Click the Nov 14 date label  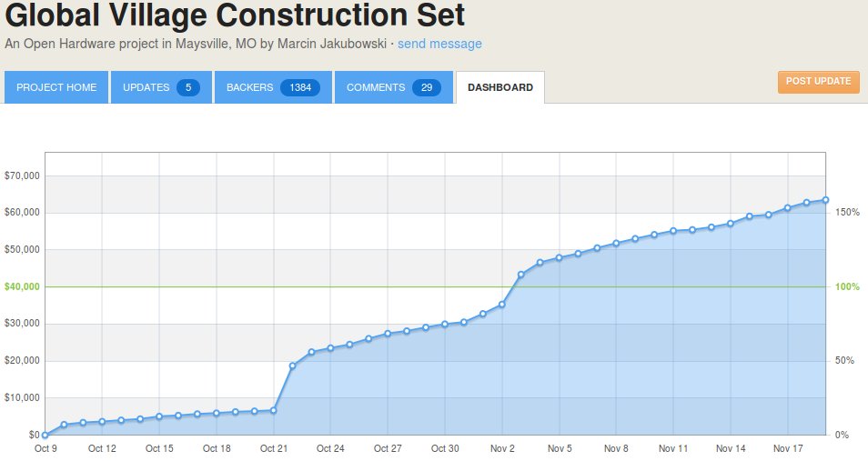(731, 448)
